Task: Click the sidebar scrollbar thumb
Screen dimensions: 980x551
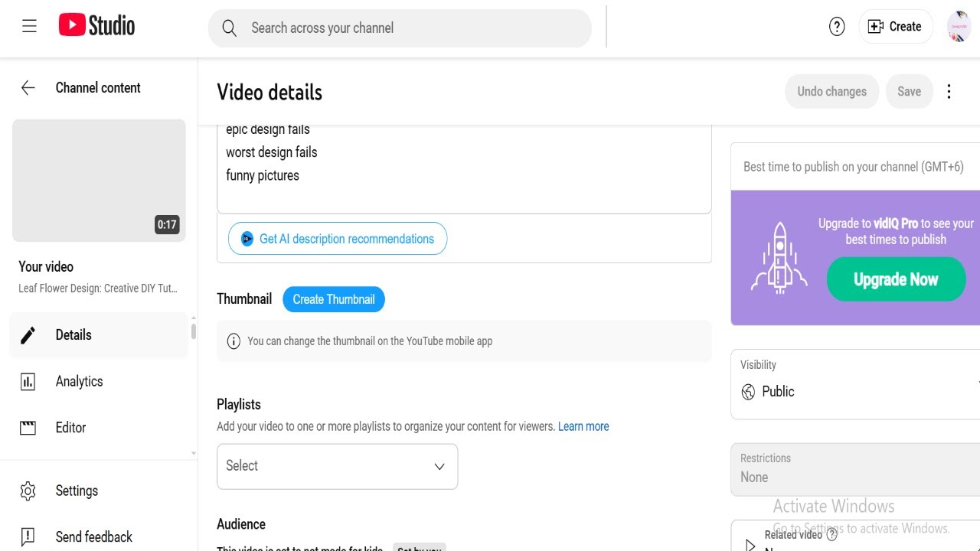Action: click(x=194, y=331)
